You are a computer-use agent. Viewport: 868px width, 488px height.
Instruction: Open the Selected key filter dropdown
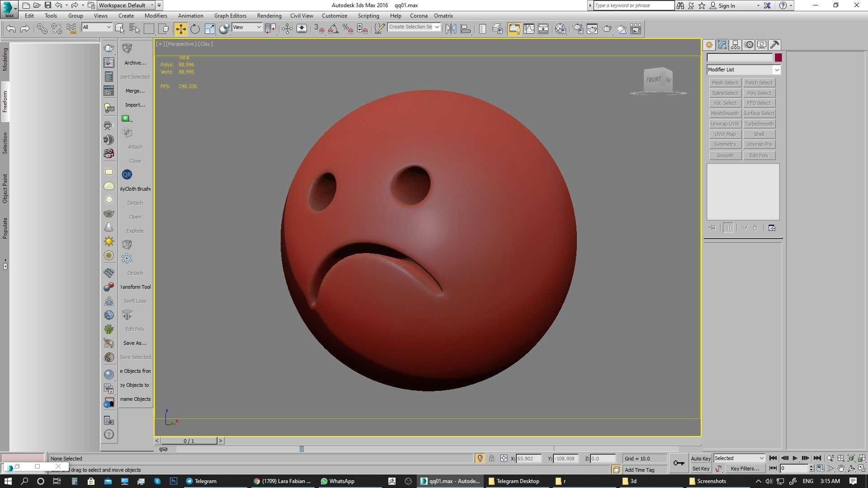click(740, 458)
